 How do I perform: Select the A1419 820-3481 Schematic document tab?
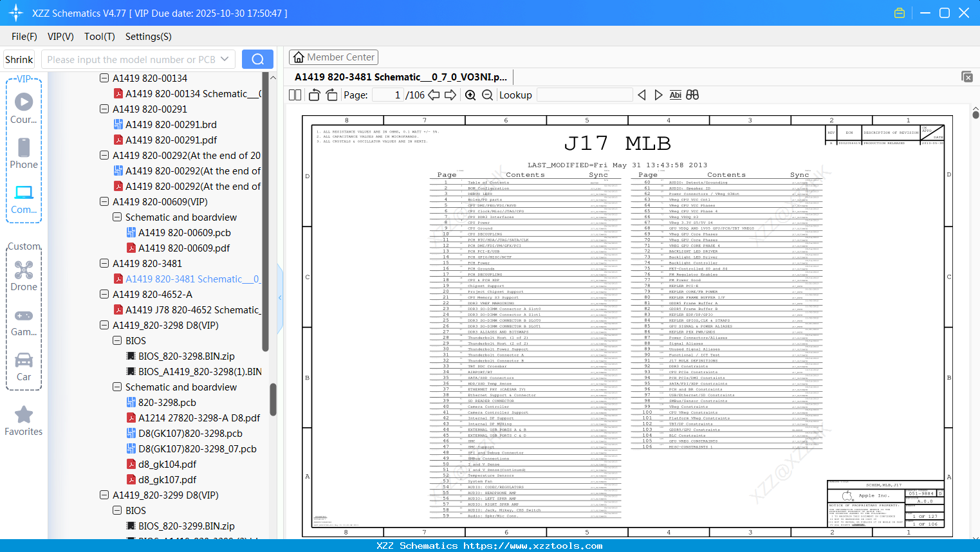[401, 77]
